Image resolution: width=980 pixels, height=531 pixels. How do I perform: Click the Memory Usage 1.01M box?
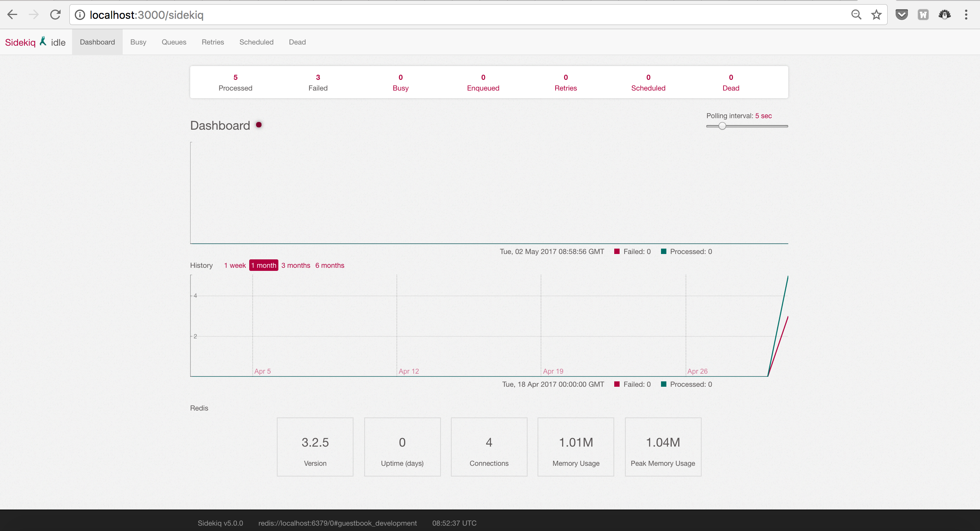(x=576, y=447)
